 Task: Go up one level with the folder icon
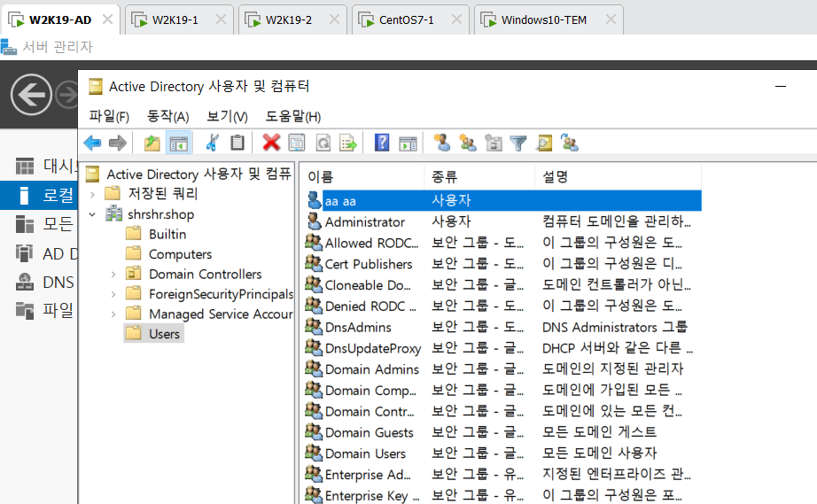click(152, 143)
